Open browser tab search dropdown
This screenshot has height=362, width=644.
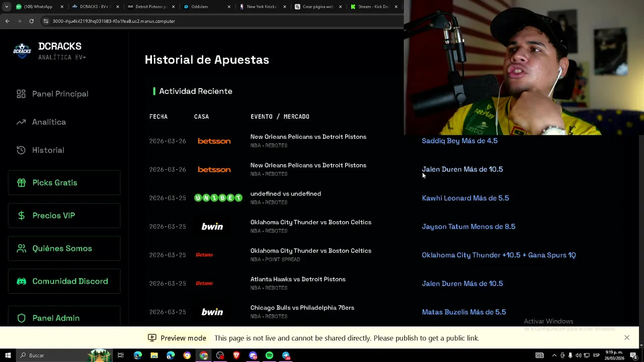point(7,7)
